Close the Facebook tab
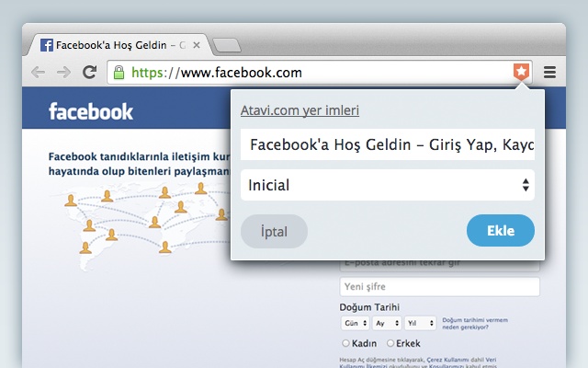This screenshot has width=588, height=368. tap(196, 45)
